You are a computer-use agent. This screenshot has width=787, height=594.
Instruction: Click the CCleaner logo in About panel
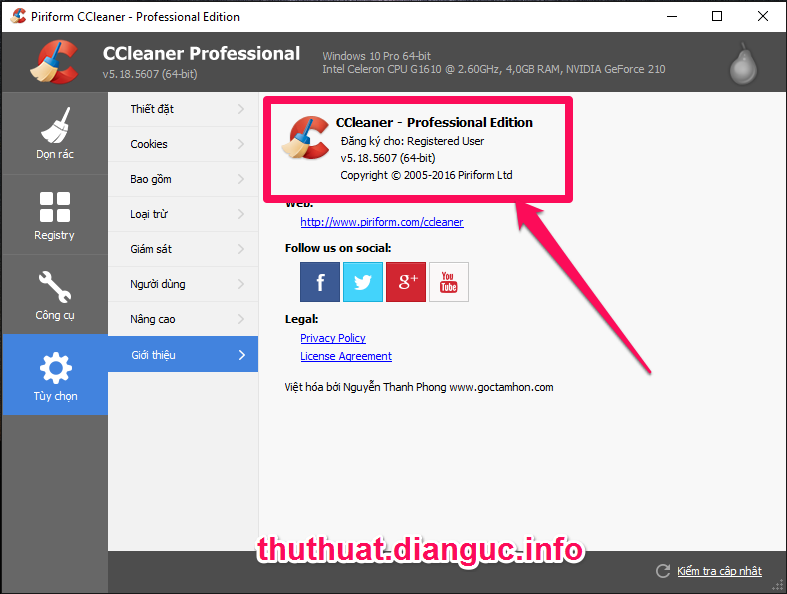(x=306, y=138)
